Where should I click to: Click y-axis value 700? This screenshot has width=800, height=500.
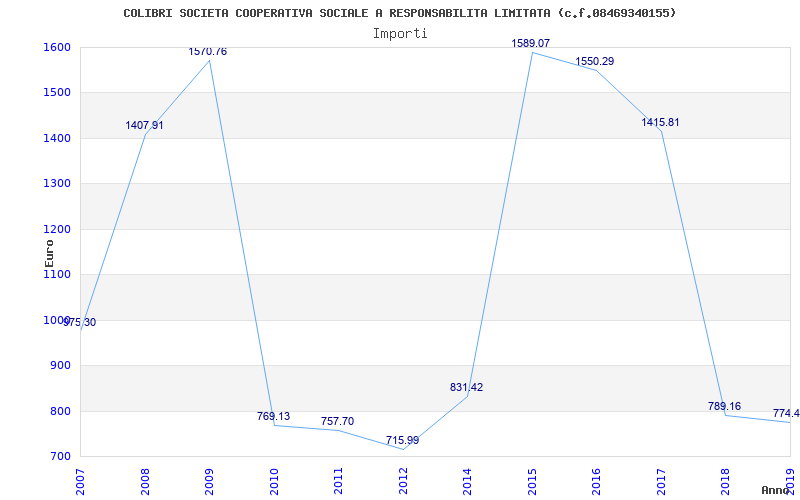coord(60,457)
